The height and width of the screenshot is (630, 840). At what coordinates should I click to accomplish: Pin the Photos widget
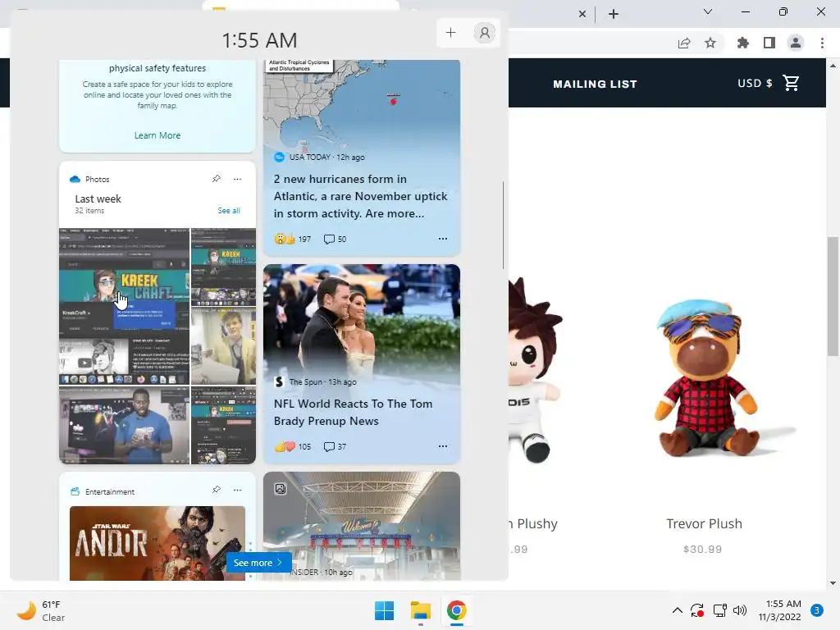pos(217,178)
